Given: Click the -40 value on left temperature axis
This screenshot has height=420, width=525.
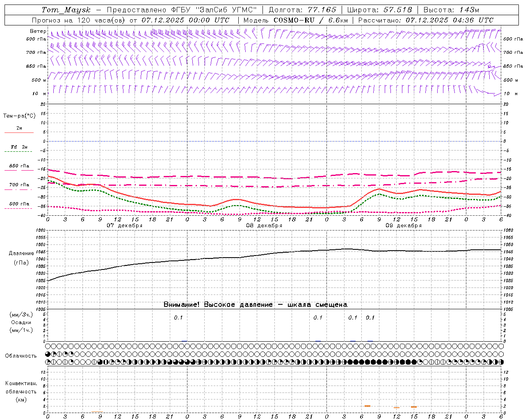Looking at the screenshot, I should coord(42,215).
